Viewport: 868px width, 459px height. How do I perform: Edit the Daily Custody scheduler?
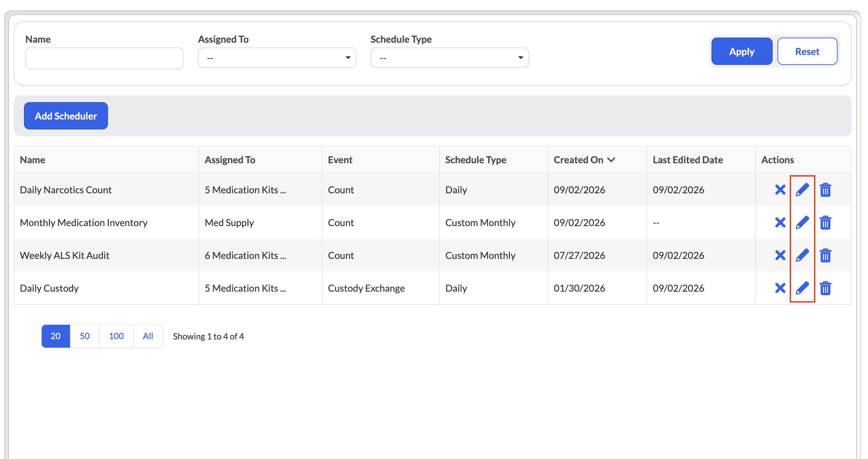802,288
